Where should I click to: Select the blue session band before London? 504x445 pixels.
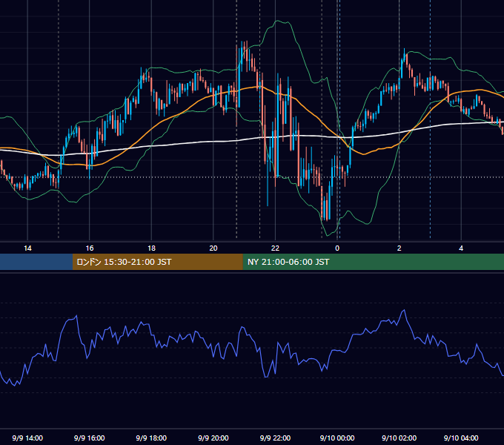[x=36, y=262]
